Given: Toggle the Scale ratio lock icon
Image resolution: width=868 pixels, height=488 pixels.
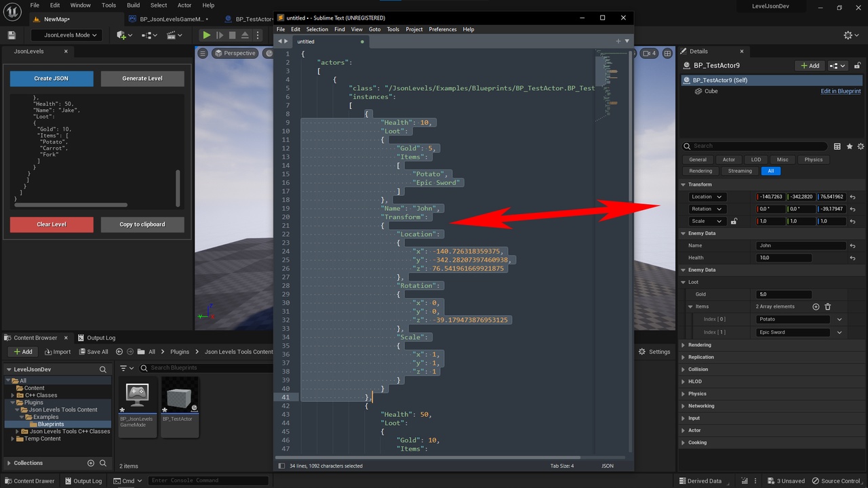Looking at the screenshot, I should [734, 222].
